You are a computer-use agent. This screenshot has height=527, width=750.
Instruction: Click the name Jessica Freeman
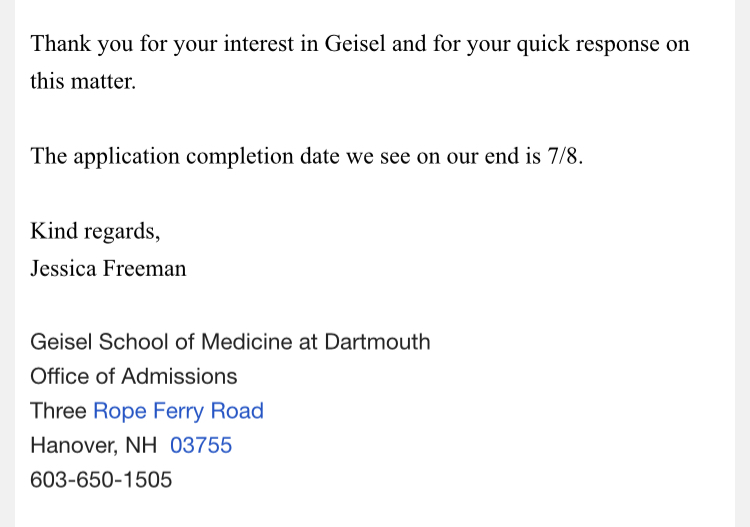click(x=108, y=268)
